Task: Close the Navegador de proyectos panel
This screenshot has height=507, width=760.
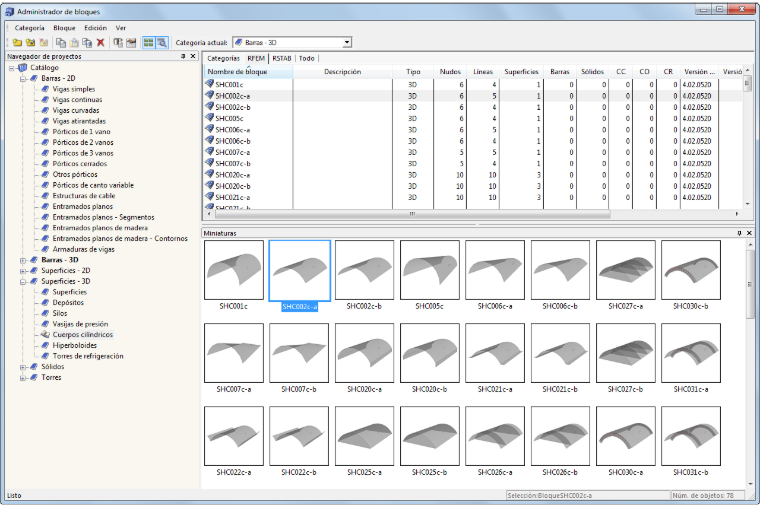Action: point(193,56)
